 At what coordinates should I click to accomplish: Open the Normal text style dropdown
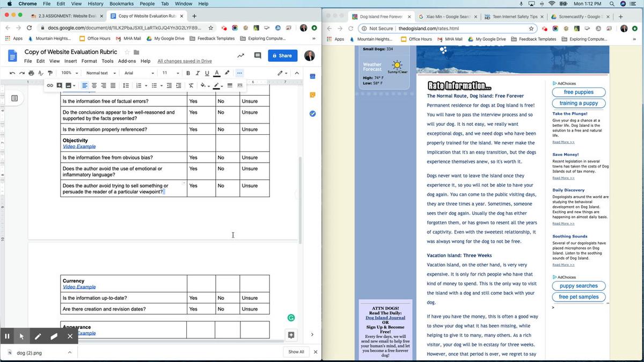click(100, 73)
